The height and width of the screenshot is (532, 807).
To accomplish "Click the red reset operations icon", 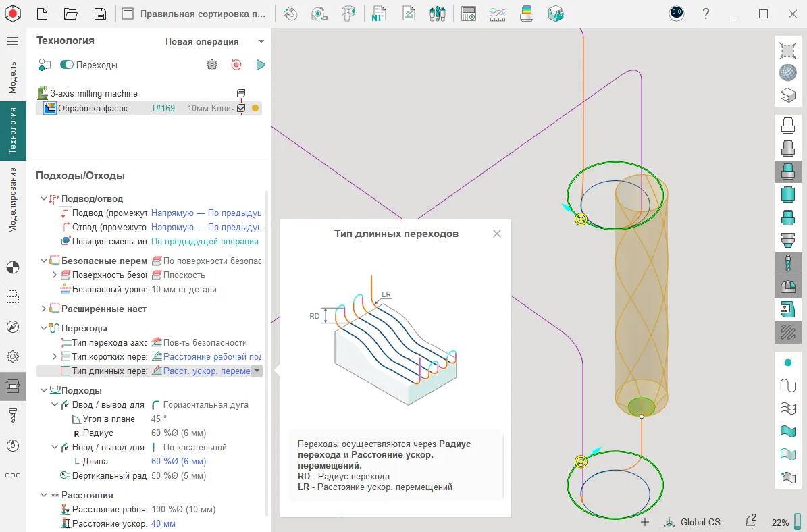I will click(x=236, y=65).
